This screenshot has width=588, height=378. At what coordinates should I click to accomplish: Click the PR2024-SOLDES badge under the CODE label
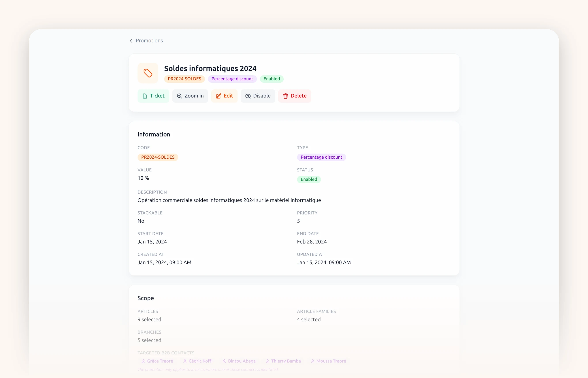click(158, 157)
